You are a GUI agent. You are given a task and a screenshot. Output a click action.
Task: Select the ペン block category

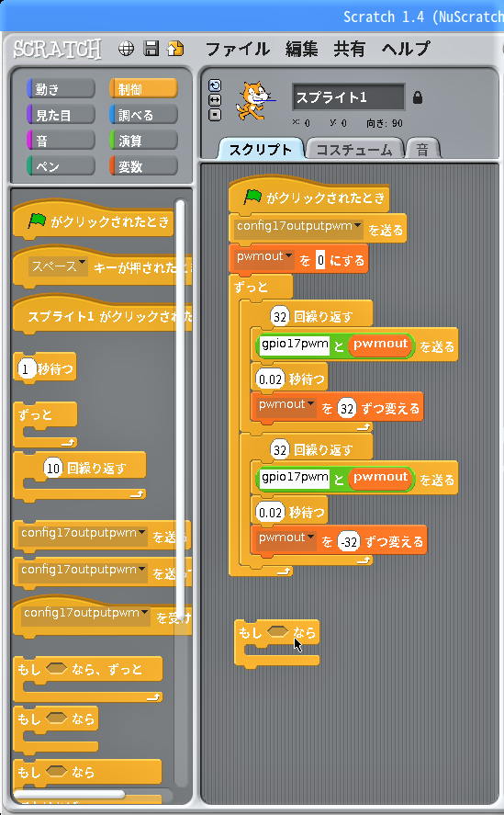[x=61, y=166]
